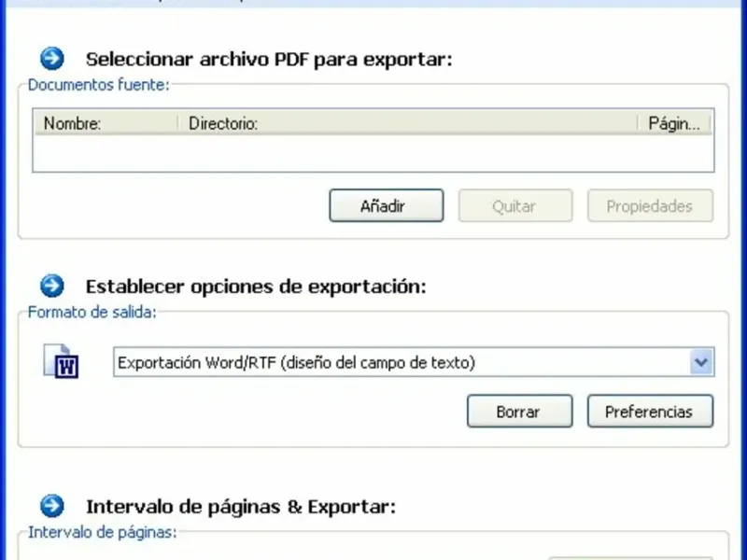
Task: Click the Formato de salida label
Action: (x=92, y=313)
